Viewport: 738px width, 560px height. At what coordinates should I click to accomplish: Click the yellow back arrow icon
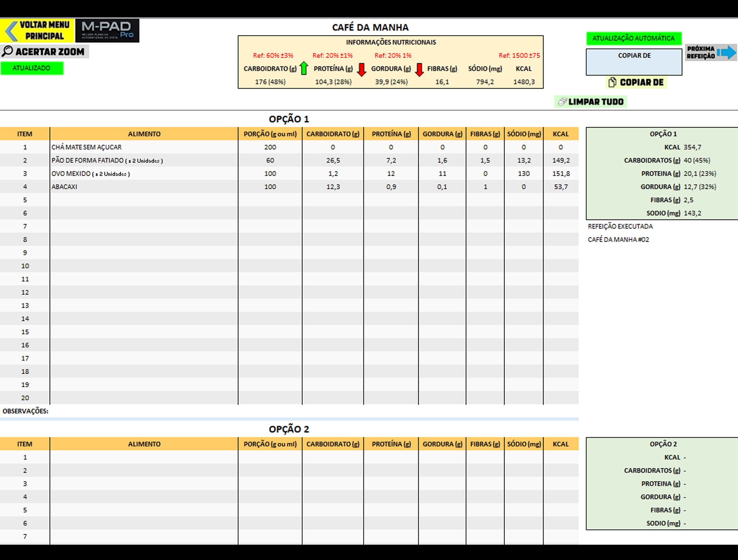pyautogui.click(x=12, y=31)
